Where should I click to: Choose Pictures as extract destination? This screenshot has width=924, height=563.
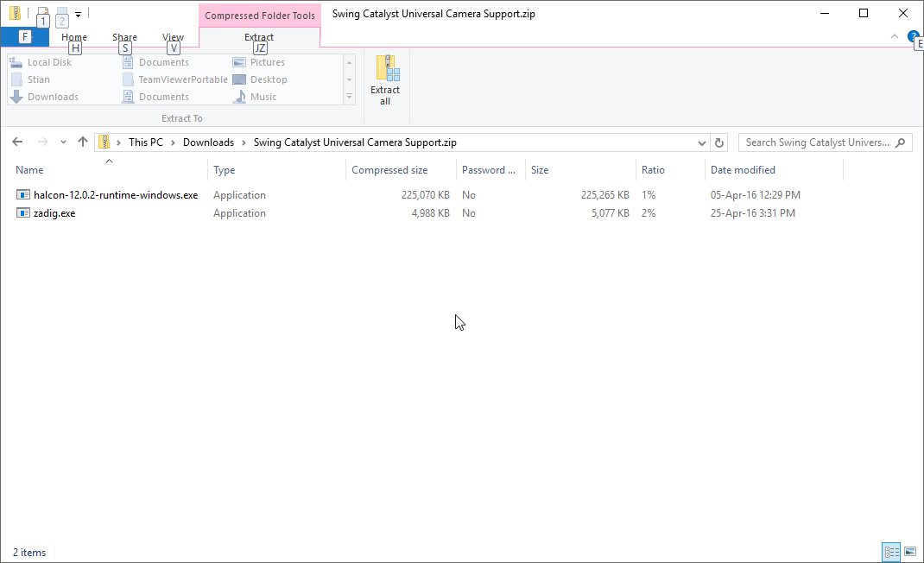(x=259, y=62)
